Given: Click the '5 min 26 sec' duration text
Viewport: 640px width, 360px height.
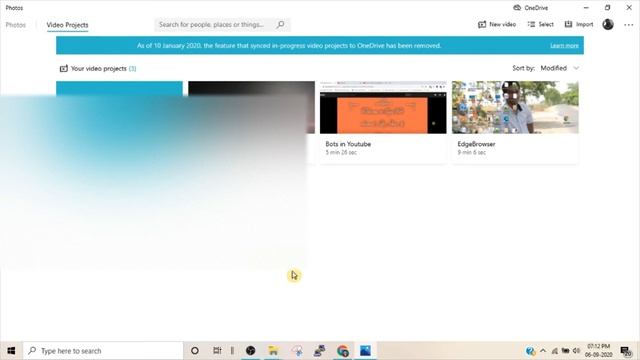Looking at the screenshot, I should 341,152.
